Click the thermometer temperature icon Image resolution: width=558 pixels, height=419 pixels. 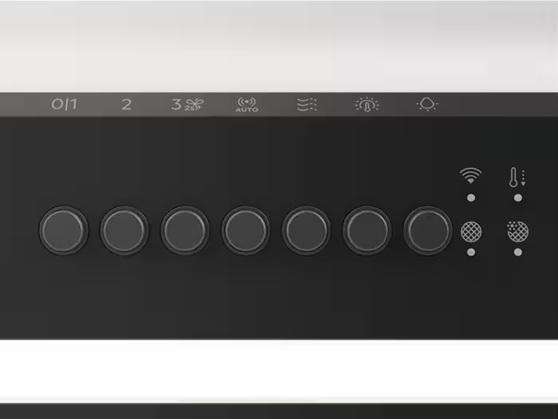pyautogui.click(x=517, y=177)
